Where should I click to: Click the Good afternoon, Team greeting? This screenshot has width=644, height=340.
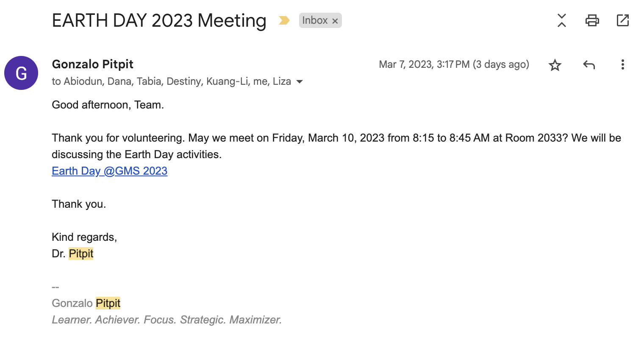(108, 105)
